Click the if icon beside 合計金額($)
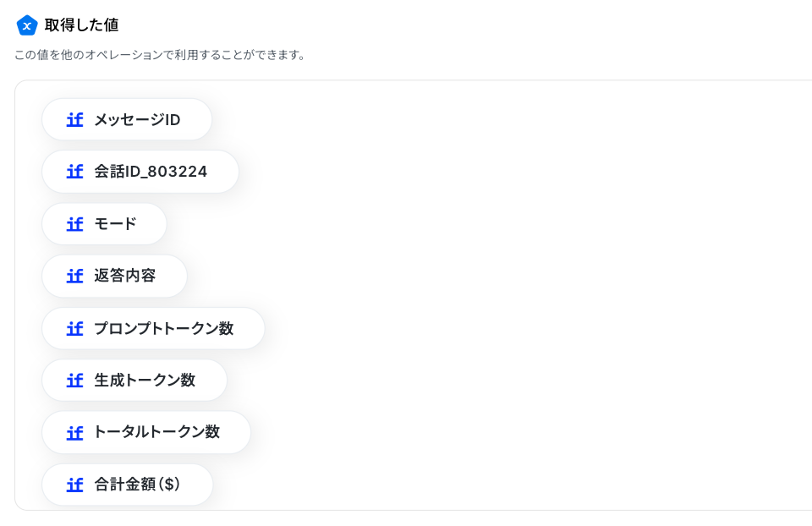 tap(74, 485)
